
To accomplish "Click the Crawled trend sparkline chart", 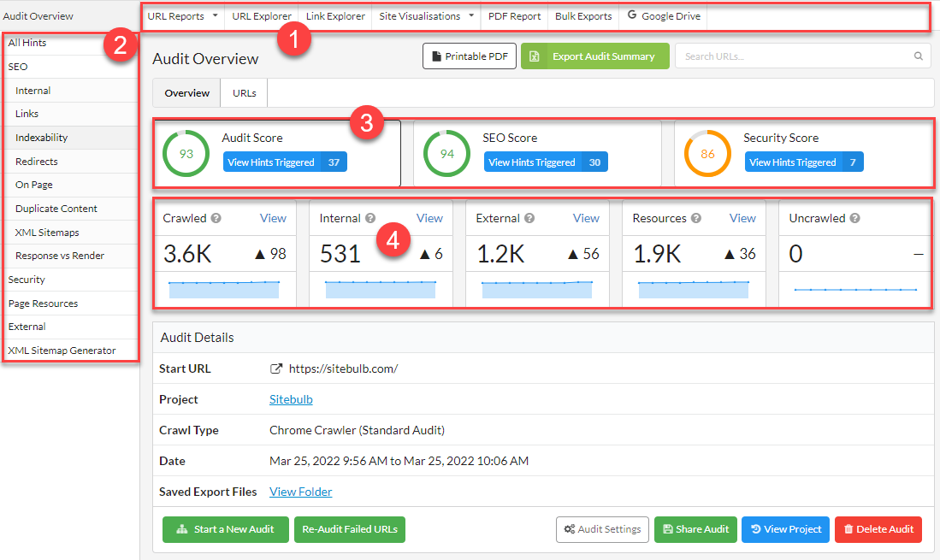I will (x=224, y=289).
